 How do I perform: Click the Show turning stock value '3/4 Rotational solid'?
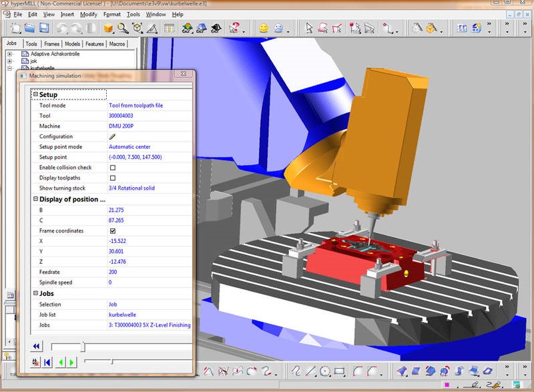click(x=131, y=188)
